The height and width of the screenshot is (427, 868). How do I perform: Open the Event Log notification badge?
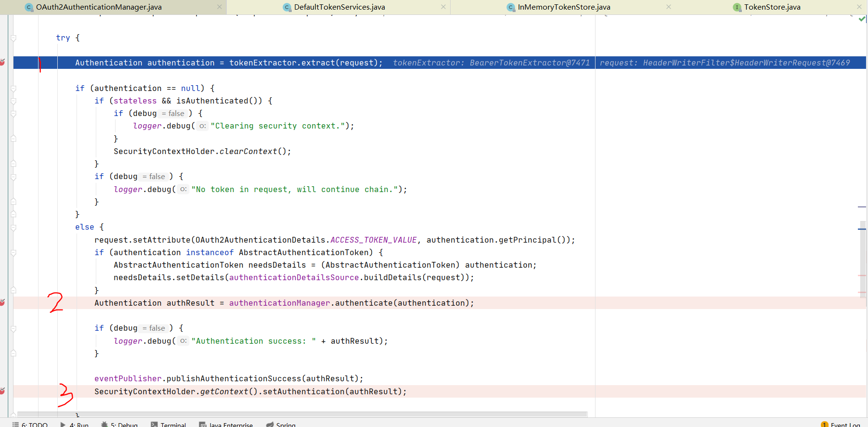click(x=825, y=425)
